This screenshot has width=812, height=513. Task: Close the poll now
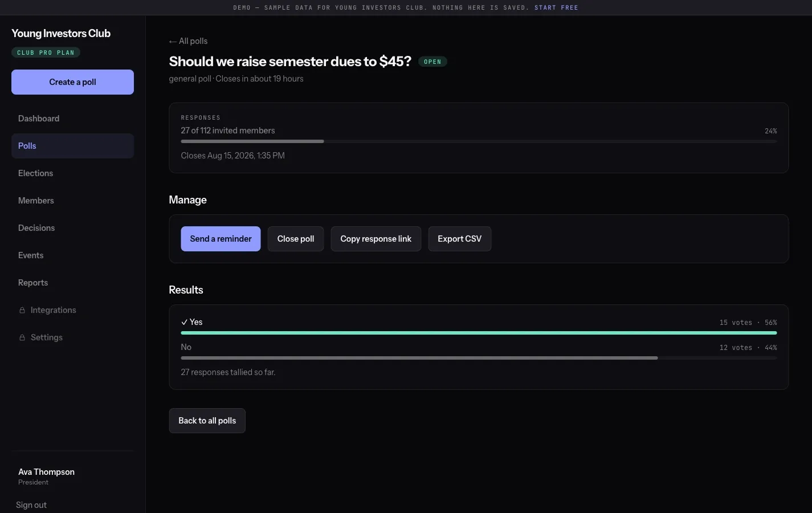pyautogui.click(x=296, y=239)
